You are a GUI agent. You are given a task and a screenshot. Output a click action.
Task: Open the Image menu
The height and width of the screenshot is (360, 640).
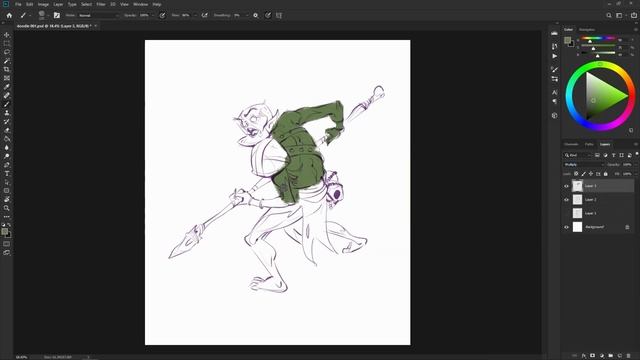coord(43,4)
